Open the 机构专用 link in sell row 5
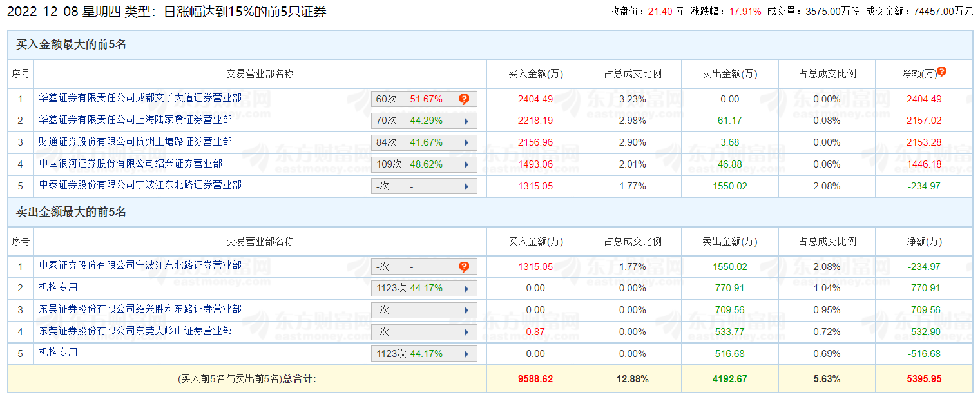 click(x=58, y=353)
